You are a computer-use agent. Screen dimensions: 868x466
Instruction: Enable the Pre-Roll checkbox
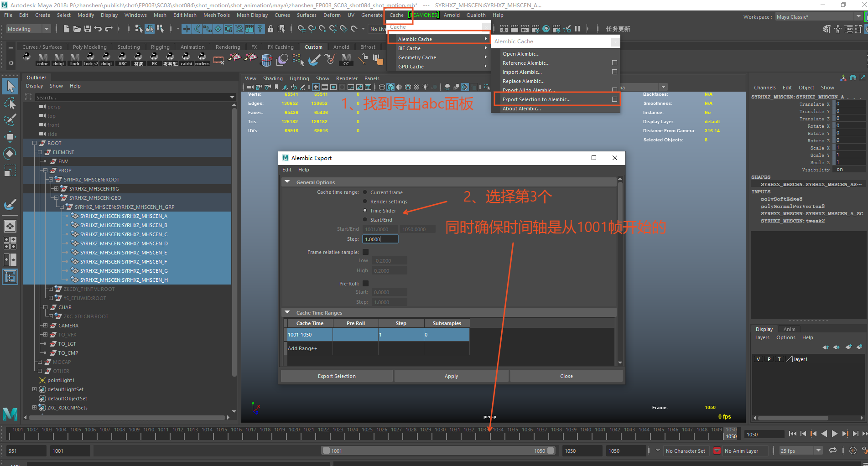point(365,284)
